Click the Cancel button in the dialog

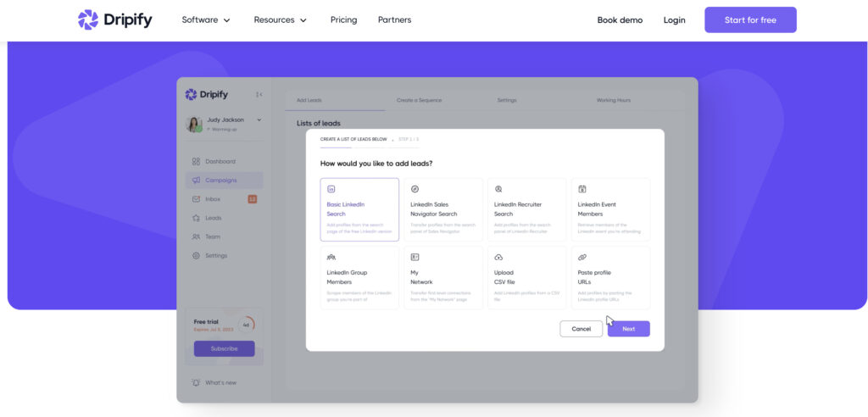click(581, 329)
